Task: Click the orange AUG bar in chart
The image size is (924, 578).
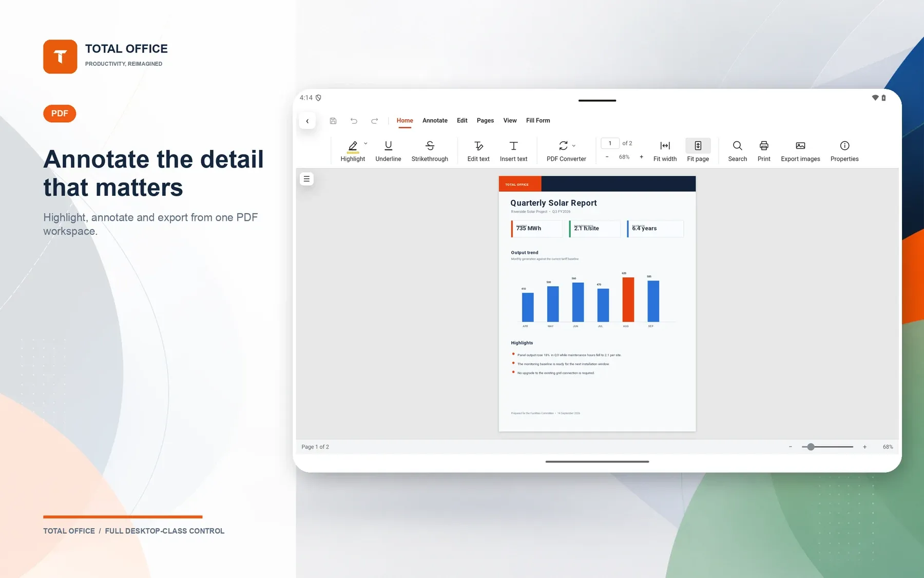Action: tap(628, 300)
